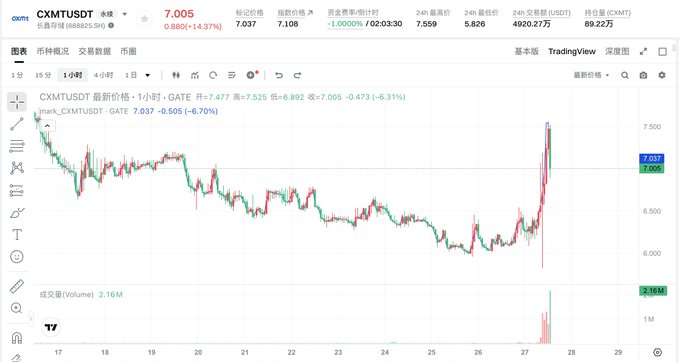Take a chart snapshot with camera icon
This screenshot has width=680, height=362.
tap(643, 75)
